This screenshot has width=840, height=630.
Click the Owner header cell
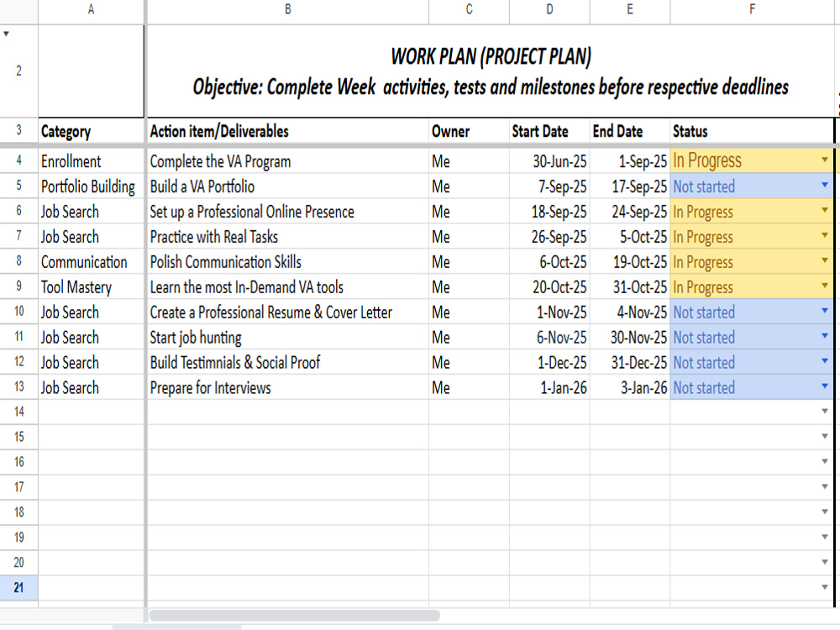(470, 131)
